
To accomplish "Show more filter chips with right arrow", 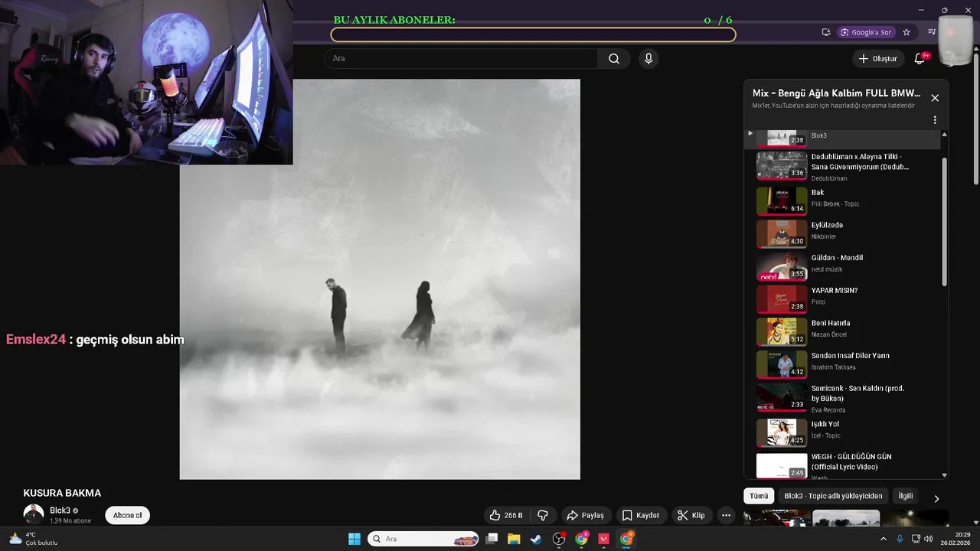I will click(936, 498).
